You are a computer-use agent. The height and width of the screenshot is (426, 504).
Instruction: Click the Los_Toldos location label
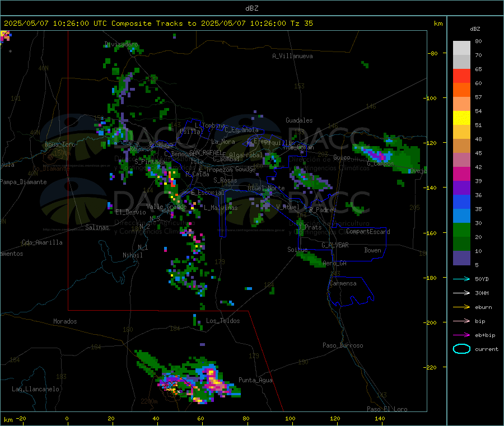[x=223, y=321]
